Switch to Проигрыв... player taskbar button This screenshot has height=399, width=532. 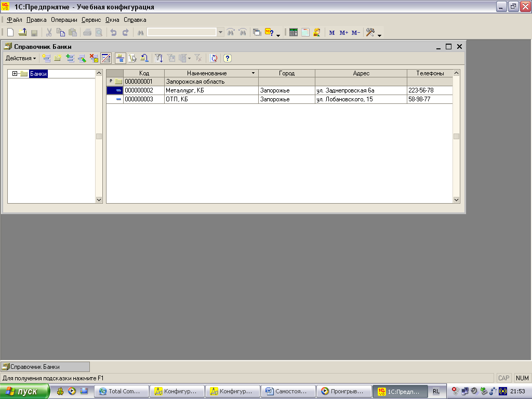point(344,391)
